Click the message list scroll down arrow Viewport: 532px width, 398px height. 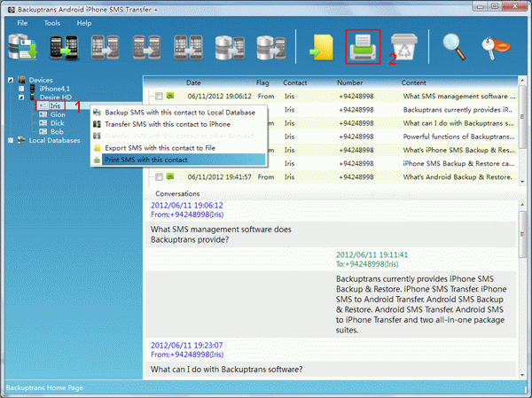(x=522, y=182)
